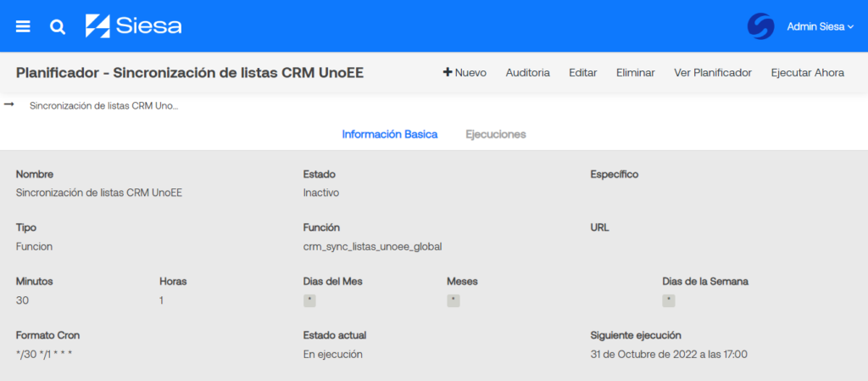The image size is (868, 381).
Task: Click the Dias del Mes asterisk tag
Action: [x=309, y=300]
